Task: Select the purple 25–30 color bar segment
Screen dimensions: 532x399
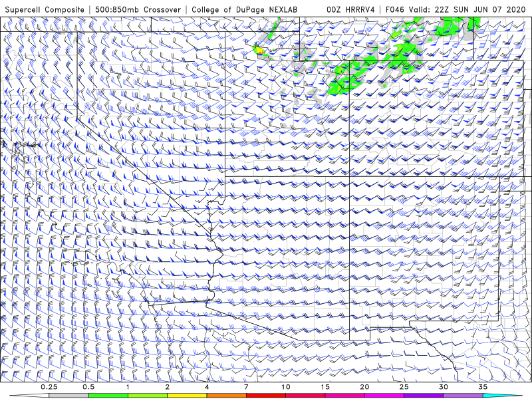Action: pyautogui.click(x=424, y=396)
